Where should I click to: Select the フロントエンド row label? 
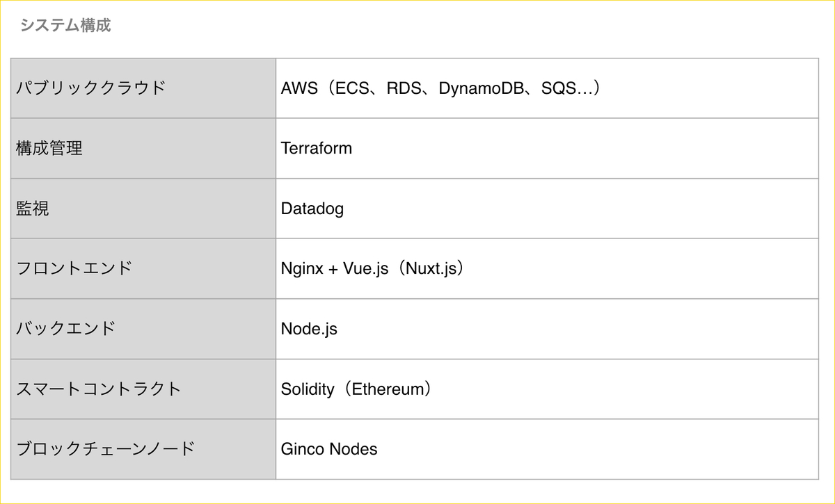tap(143, 268)
